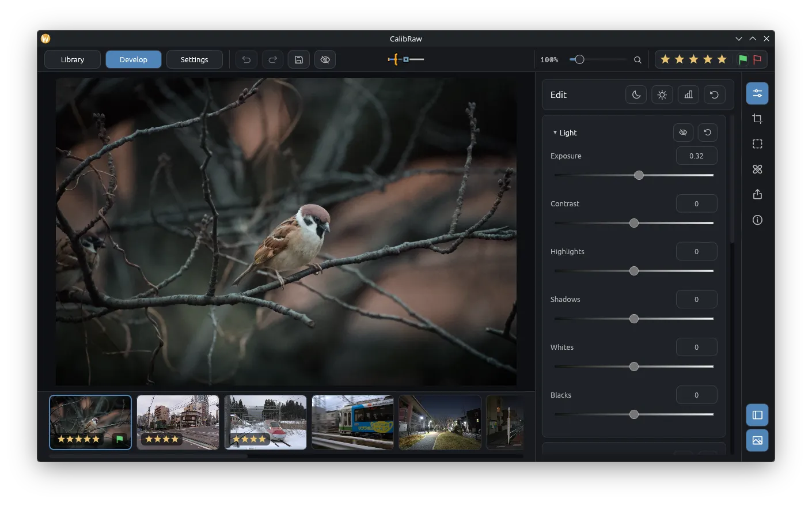This screenshot has width=812, height=506.
Task: Collapse the Light section triangle
Action: (x=555, y=133)
